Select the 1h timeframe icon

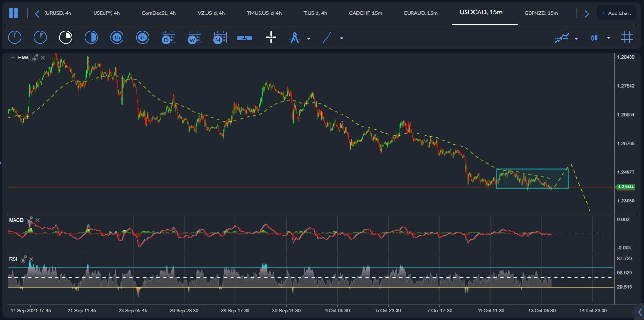point(117,37)
